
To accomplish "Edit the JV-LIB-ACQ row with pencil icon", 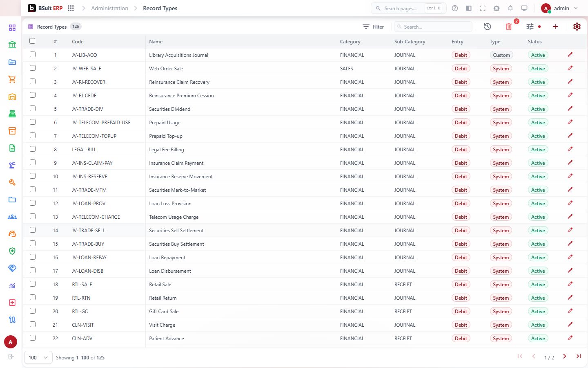I will [570, 55].
